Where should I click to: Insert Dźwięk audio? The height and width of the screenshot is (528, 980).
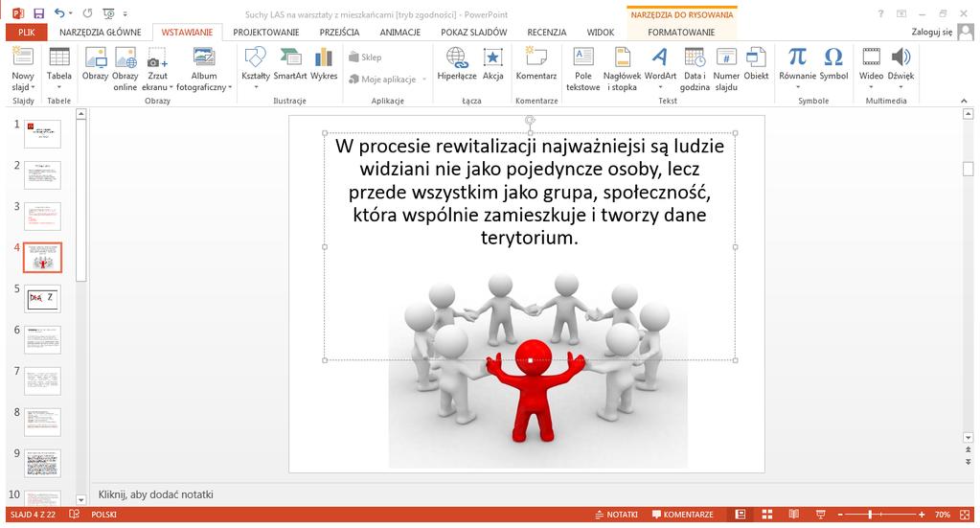[x=900, y=69]
